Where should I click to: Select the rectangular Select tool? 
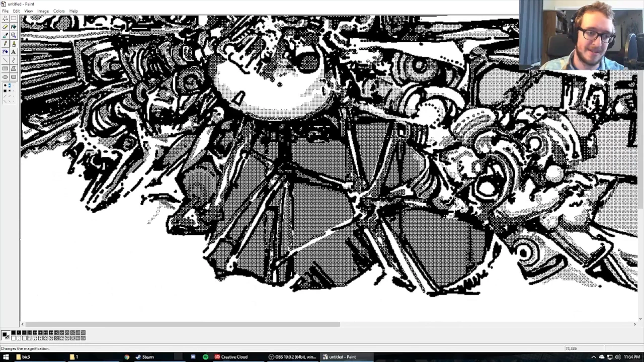pos(14,19)
